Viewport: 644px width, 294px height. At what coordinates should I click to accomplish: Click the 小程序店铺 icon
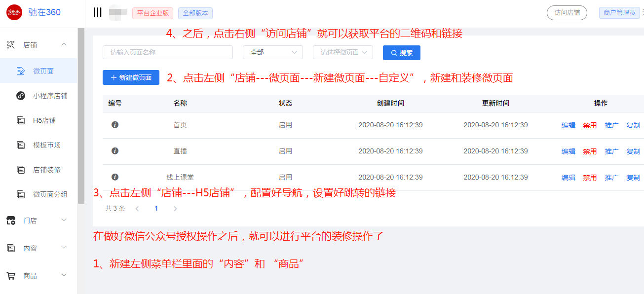click(21, 96)
